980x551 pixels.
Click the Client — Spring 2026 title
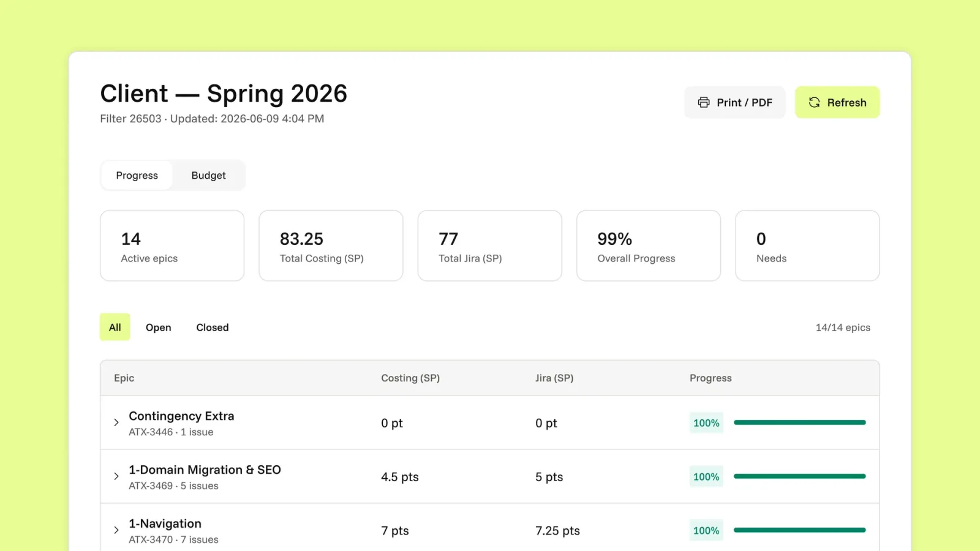[x=224, y=94]
